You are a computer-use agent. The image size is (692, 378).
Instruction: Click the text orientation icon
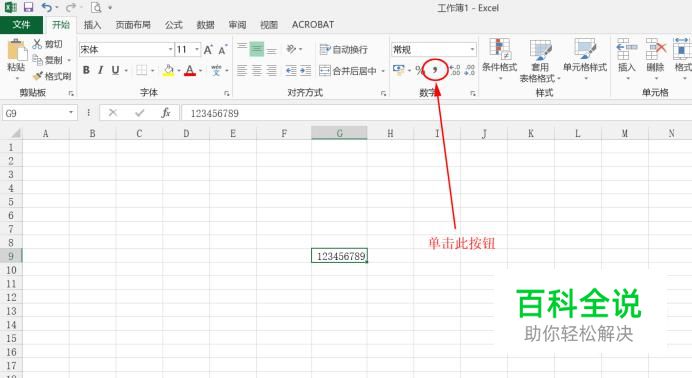291,49
